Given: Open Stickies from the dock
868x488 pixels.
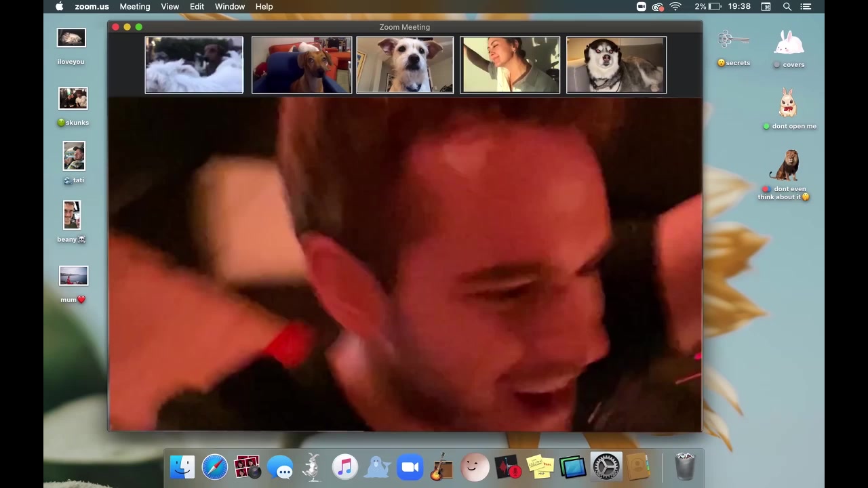Looking at the screenshot, I should [x=540, y=467].
